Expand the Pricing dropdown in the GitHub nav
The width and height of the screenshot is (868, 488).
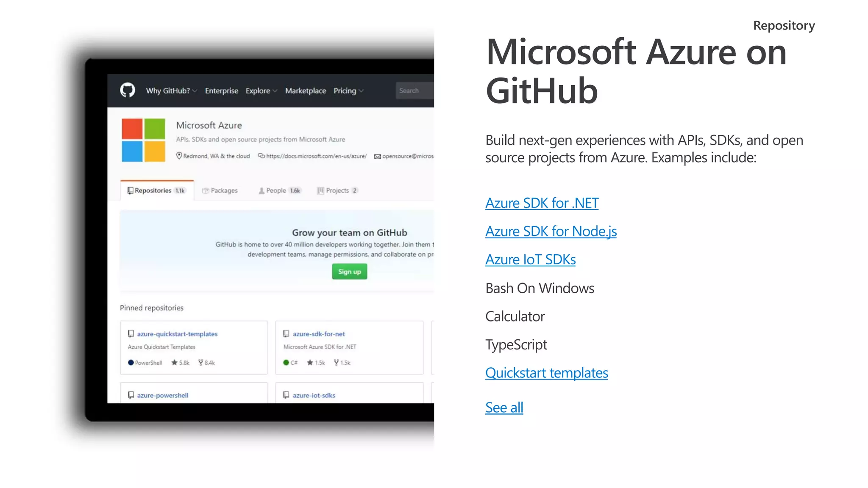[x=349, y=91]
